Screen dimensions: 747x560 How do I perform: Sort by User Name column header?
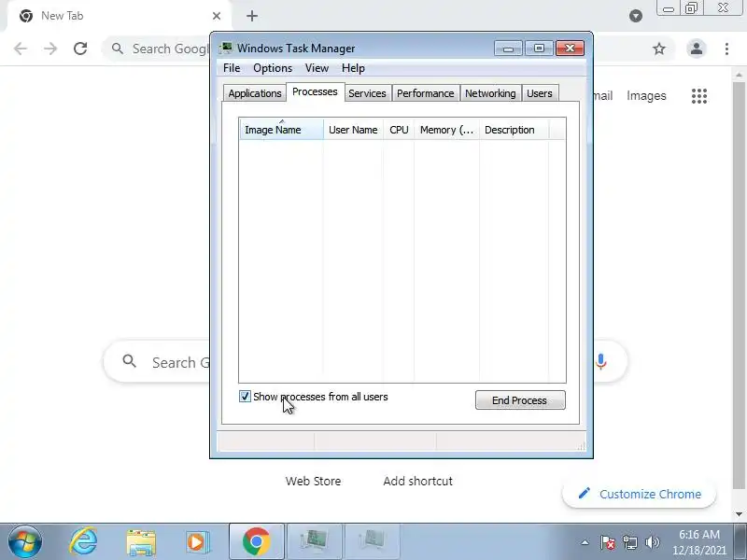coord(353,130)
